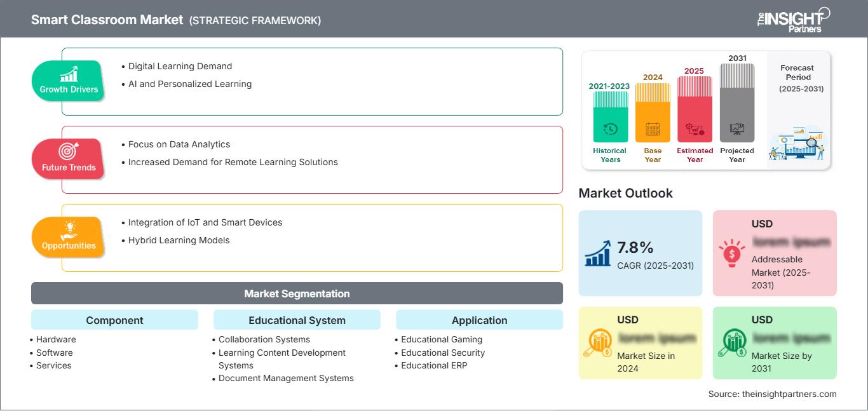Select the Educational System segmentation header

pyautogui.click(x=297, y=320)
